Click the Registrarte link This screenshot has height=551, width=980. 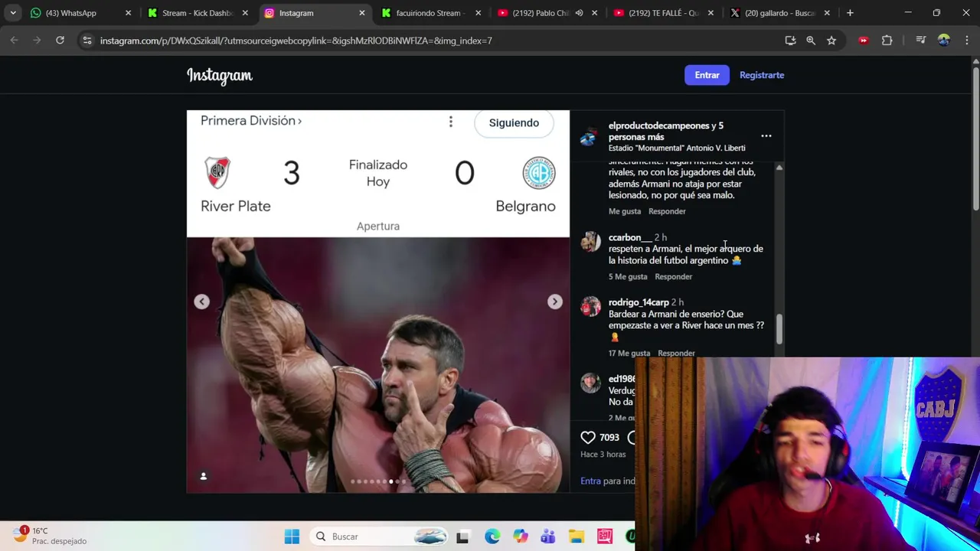pos(762,75)
